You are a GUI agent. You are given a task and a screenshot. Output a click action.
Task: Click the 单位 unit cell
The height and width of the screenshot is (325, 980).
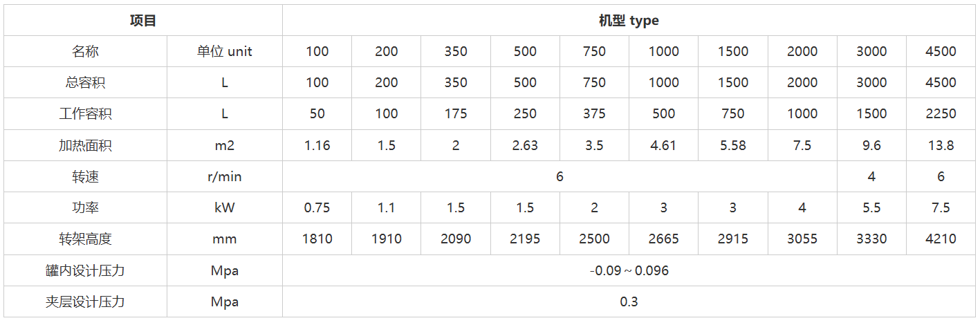[224, 52]
